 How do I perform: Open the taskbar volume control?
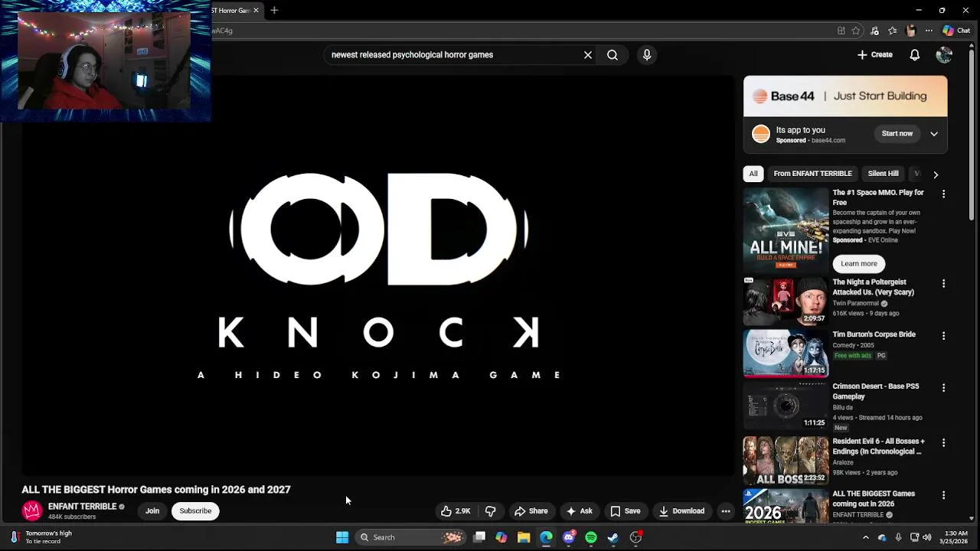tap(926, 537)
